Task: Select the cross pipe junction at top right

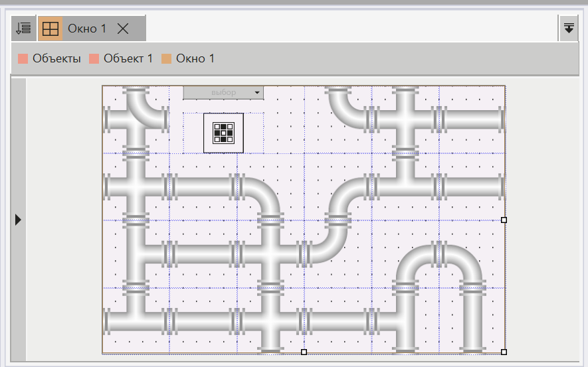Action: click(x=404, y=120)
